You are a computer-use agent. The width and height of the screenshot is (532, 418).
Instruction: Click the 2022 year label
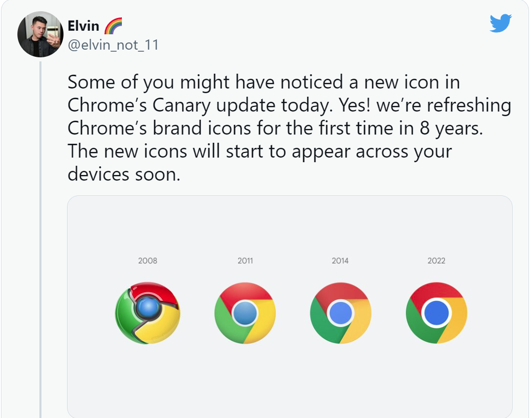coord(436,260)
